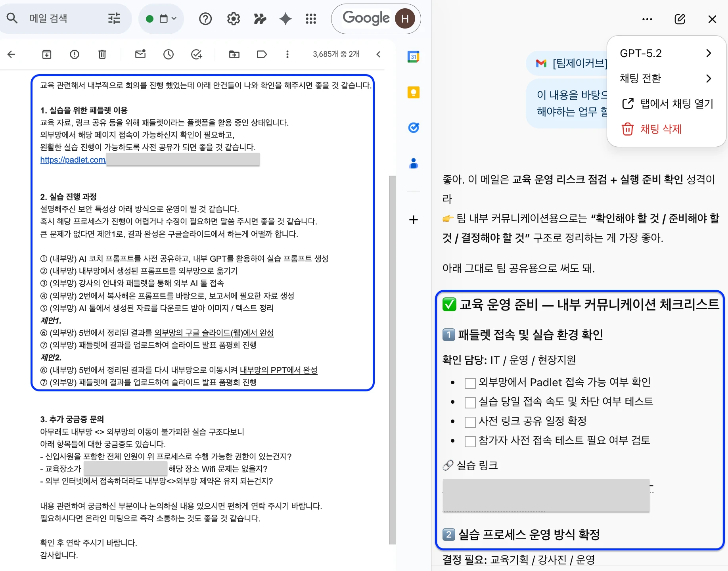Tick the 사전 링크 공유 일정 확정 checkbox
This screenshot has width=728, height=571.
click(470, 422)
